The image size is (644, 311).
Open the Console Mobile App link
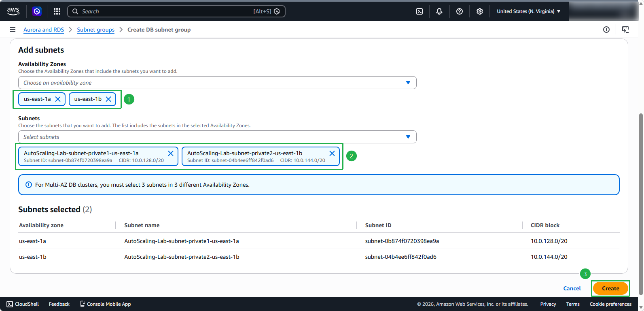[x=105, y=304]
